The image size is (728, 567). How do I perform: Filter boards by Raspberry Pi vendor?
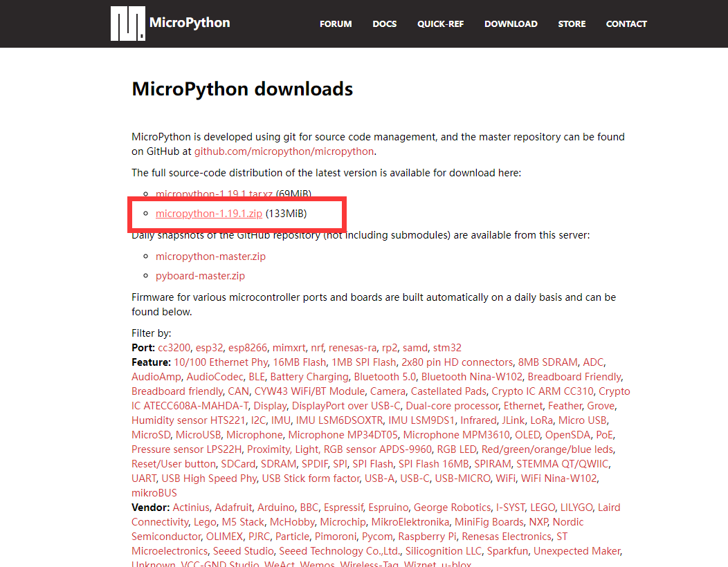coord(427,536)
